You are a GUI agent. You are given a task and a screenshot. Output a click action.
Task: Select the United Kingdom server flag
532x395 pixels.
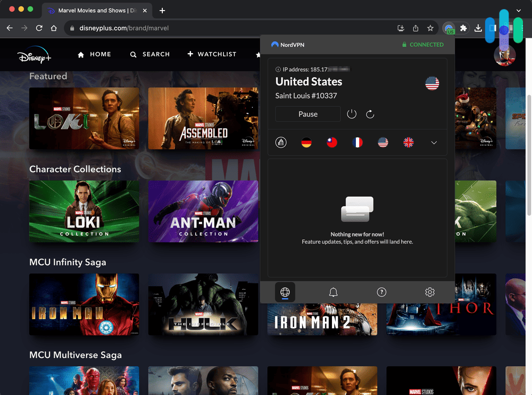pos(409,142)
